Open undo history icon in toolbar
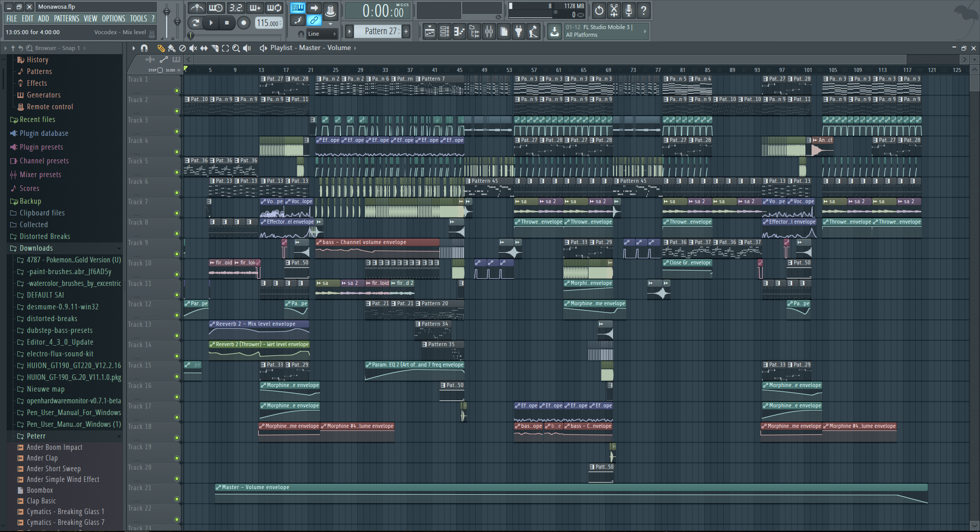Image resolution: width=980 pixels, height=532 pixels. point(599,10)
